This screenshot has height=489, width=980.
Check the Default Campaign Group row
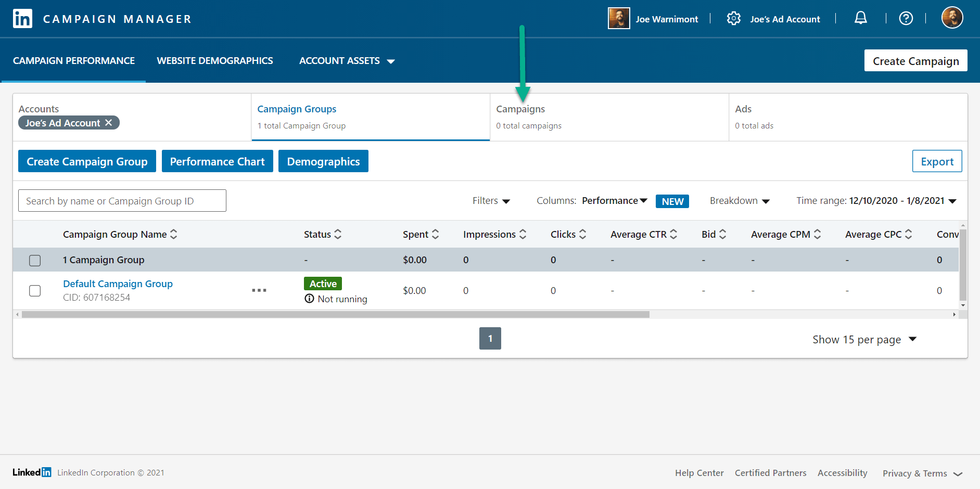(35, 290)
